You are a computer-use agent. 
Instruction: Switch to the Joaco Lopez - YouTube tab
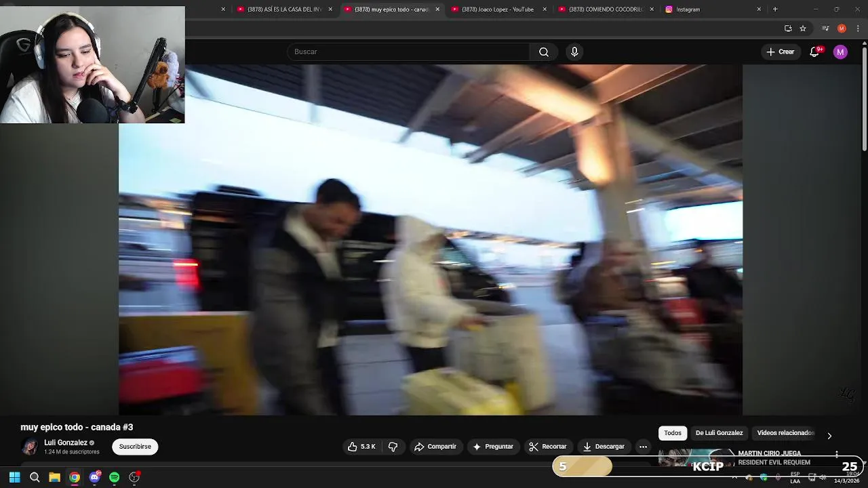click(498, 9)
